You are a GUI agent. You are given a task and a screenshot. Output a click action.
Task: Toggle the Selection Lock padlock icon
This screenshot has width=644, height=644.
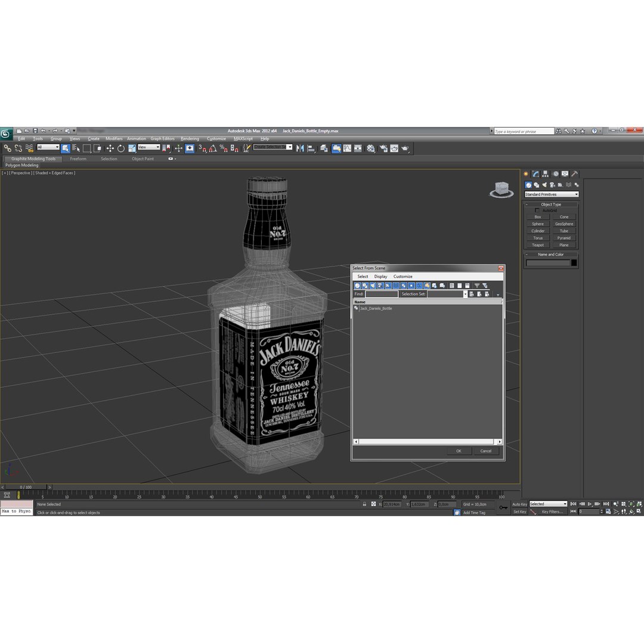tap(364, 504)
